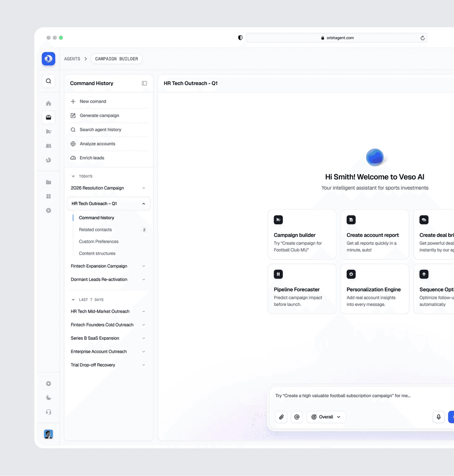Click the star badge icon in sidebar
Image resolution: width=454 pixels, height=476 pixels.
coord(48,210)
